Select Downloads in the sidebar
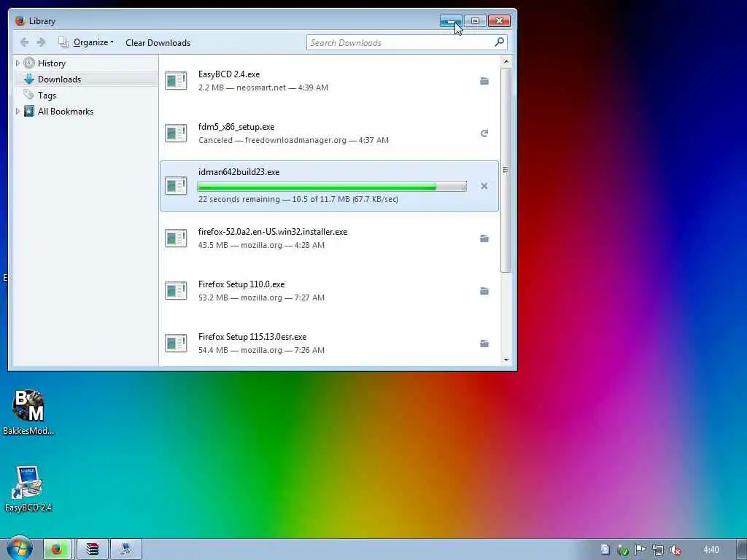Viewport: 747px width, 560px height. (59, 79)
